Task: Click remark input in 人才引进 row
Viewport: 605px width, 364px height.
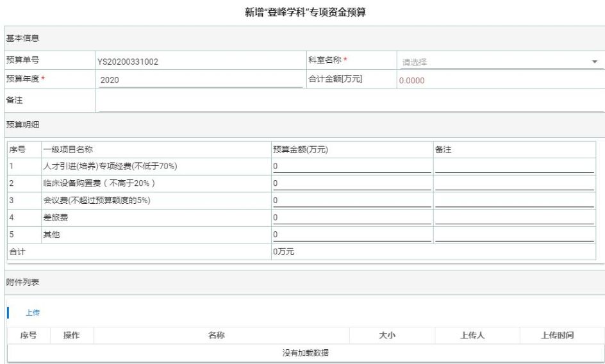Action: pyautogui.click(x=515, y=166)
